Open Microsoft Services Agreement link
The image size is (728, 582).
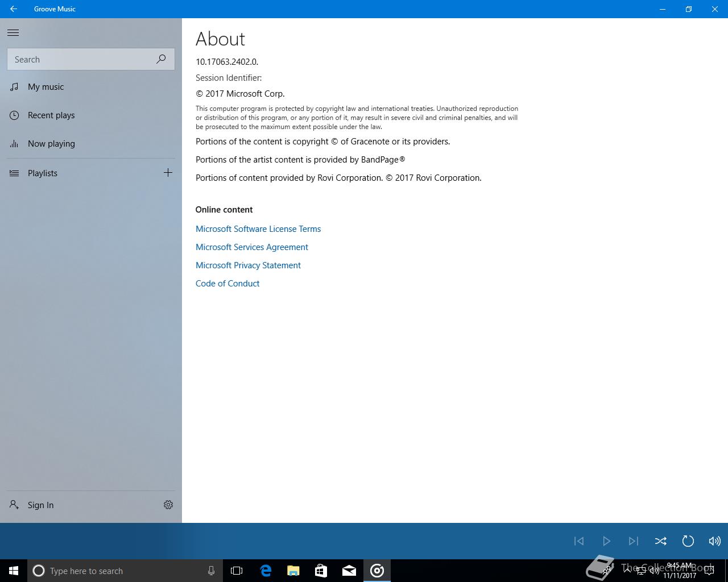pos(252,247)
